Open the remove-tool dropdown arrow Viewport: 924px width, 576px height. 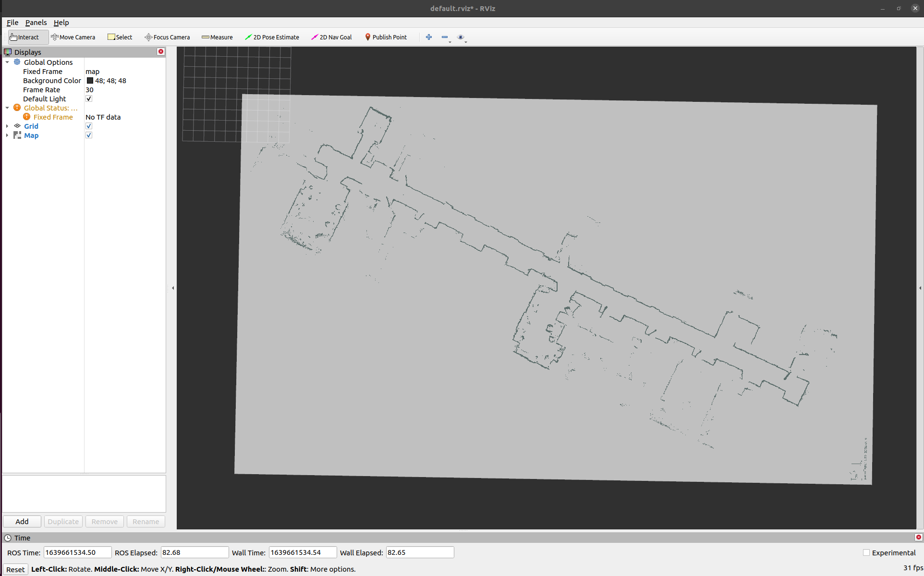pos(450,42)
